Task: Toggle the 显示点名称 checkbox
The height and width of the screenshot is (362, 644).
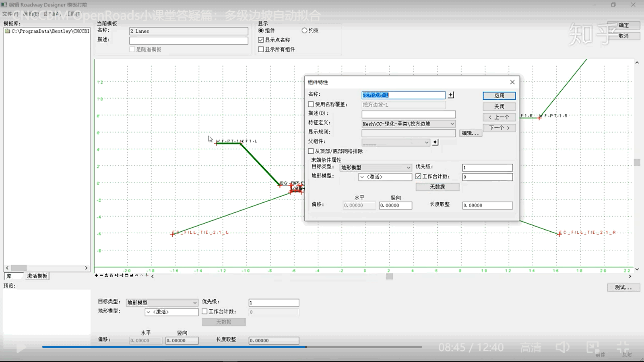Action: (x=261, y=40)
